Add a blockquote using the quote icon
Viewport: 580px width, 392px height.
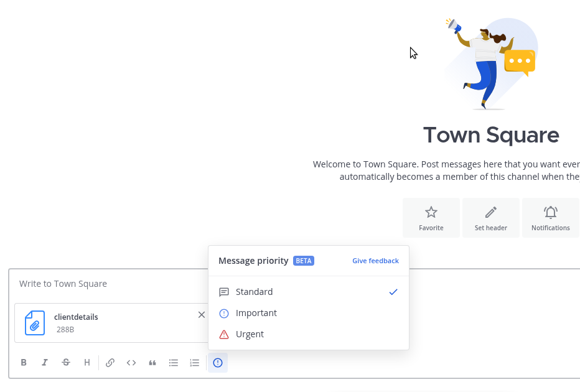coord(152,362)
